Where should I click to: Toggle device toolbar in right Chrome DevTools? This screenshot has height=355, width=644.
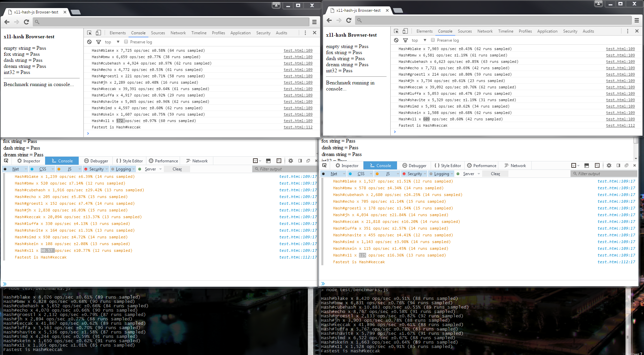tap(405, 31)
